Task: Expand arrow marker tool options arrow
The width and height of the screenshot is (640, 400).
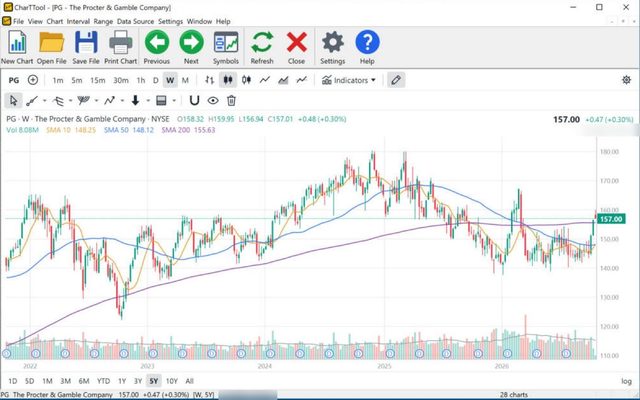Action: [148, 100]
